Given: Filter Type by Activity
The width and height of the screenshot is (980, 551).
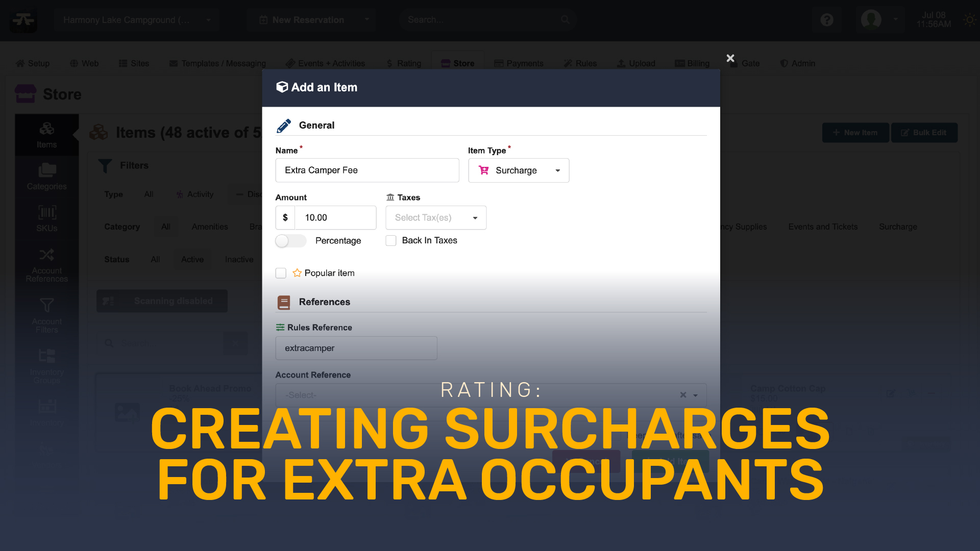Looking at the screenshot, I should point(194,194).
